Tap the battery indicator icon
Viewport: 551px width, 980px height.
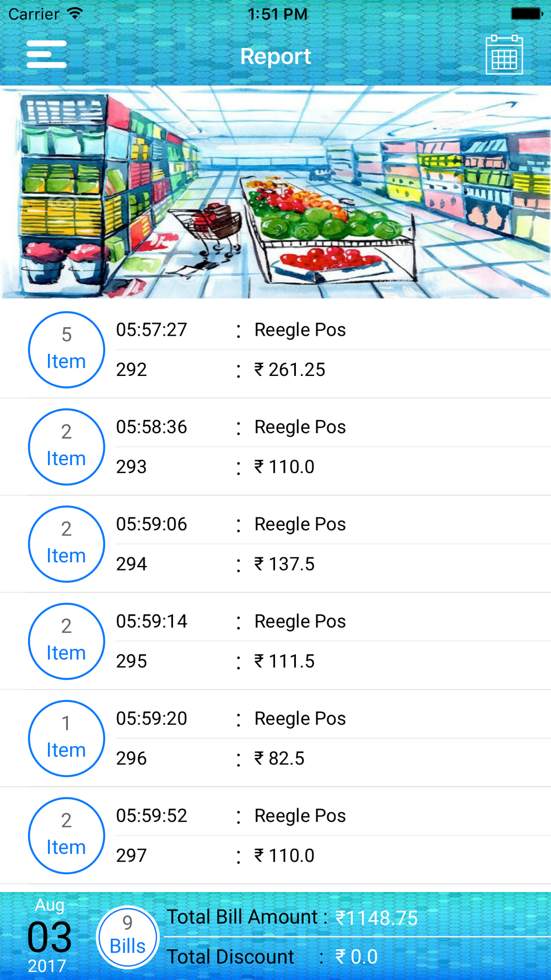pyautogui.click(x=526, y=14)
